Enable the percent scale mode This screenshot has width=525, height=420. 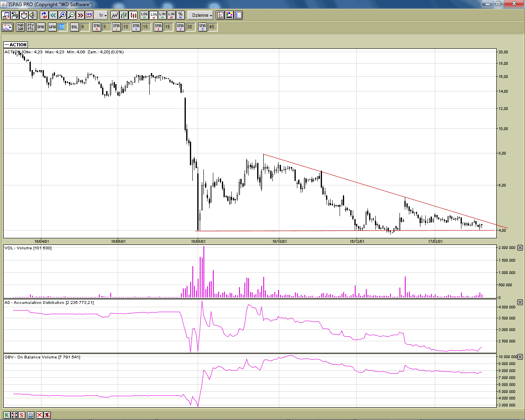pos(180,15)
